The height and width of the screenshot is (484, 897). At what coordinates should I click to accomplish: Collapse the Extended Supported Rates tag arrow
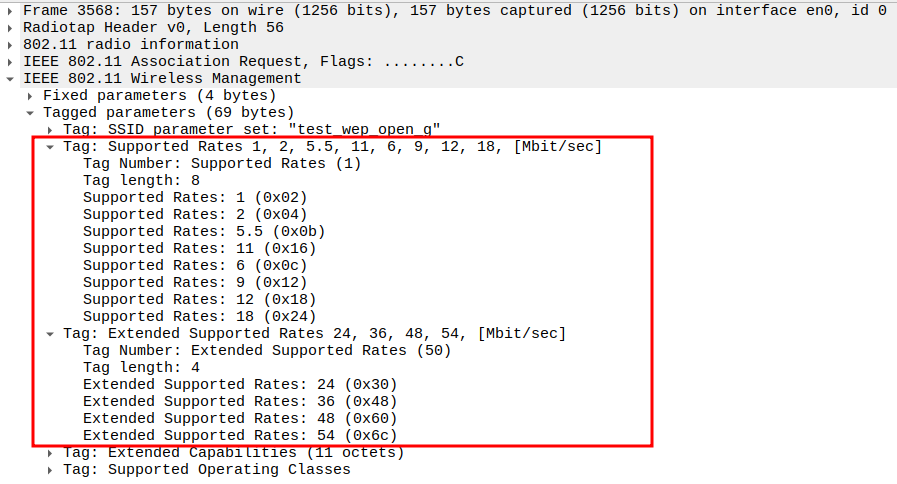point(51,334)
